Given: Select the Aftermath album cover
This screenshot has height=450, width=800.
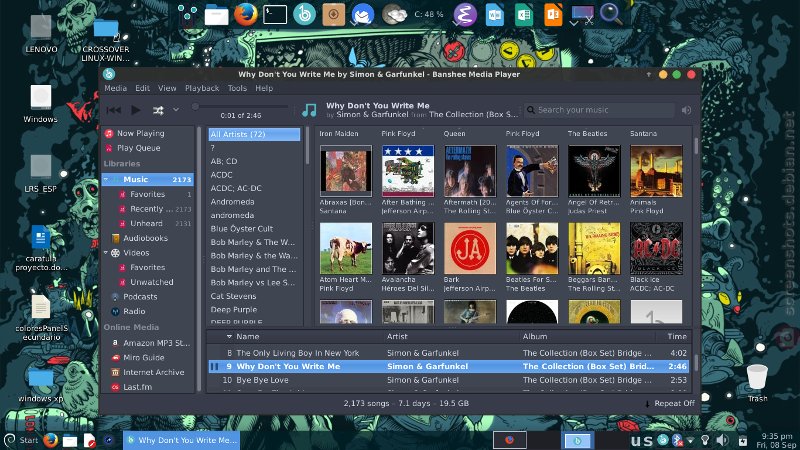Looking at the screenshot, I should point(470,171).
